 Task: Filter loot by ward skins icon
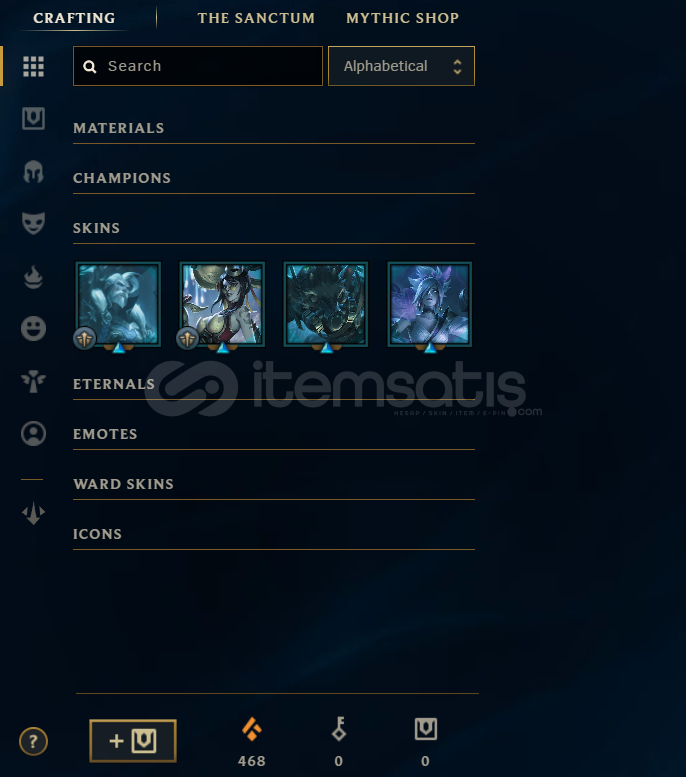coord(33,381)
